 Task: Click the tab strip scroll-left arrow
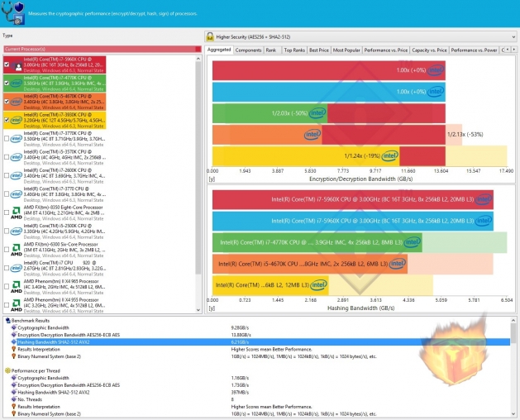click(508, 50)
